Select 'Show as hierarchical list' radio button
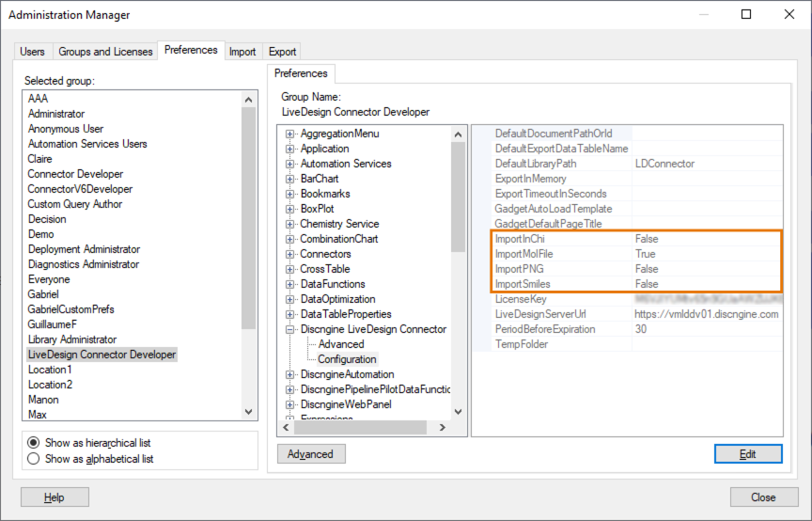The width and height of the screenshot is (812, 521). [34, 443]
